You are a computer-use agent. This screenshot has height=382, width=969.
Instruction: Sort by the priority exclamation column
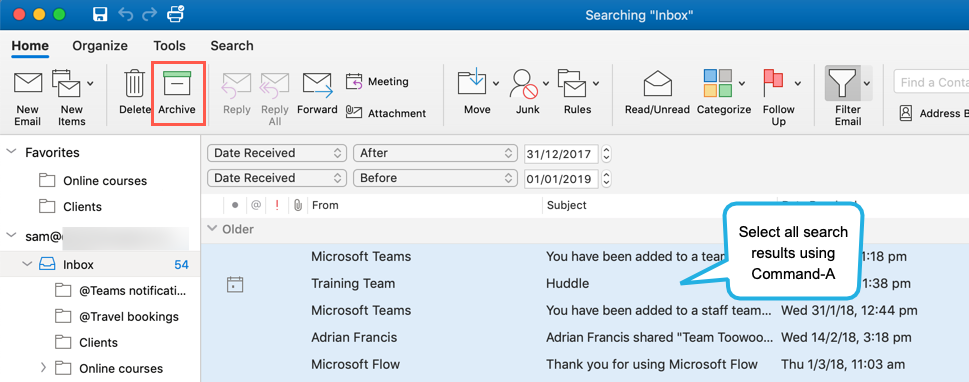pos(277,205)
